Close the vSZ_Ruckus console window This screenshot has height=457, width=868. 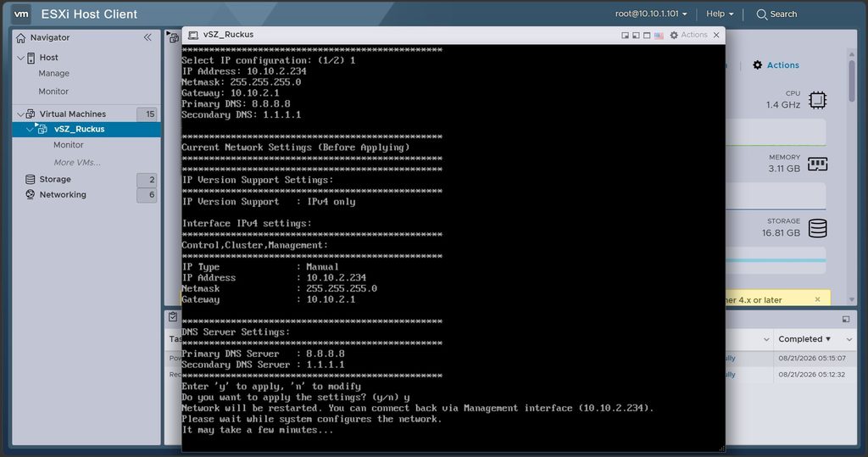click(x=716, y=35)
